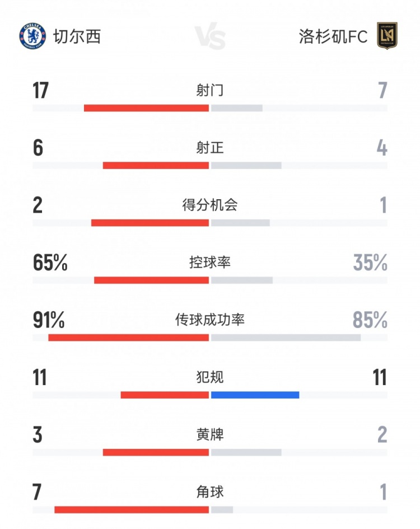
Task: Click Chelsea's red 角球 bar
Action: click(x=132, y=510)
